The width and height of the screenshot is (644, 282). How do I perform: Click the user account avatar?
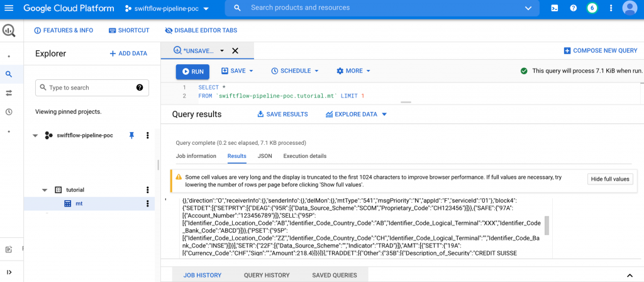(629, 8)
